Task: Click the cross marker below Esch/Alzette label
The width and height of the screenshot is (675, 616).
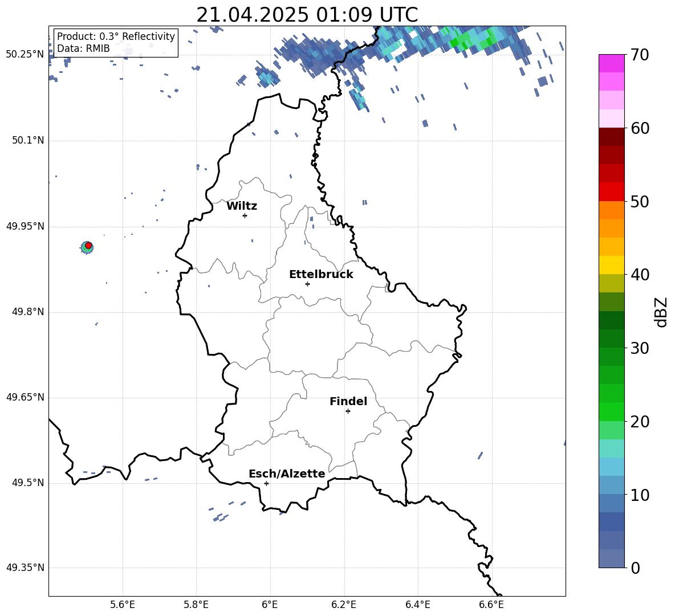Action: (266, 483)
